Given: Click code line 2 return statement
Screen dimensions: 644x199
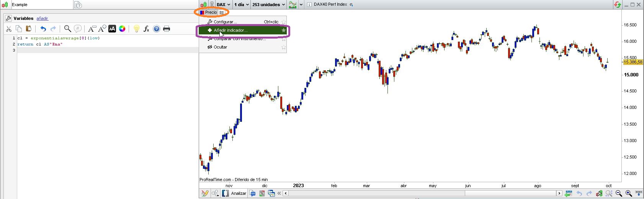Looking at the screenshot, I should pos(40,44).
